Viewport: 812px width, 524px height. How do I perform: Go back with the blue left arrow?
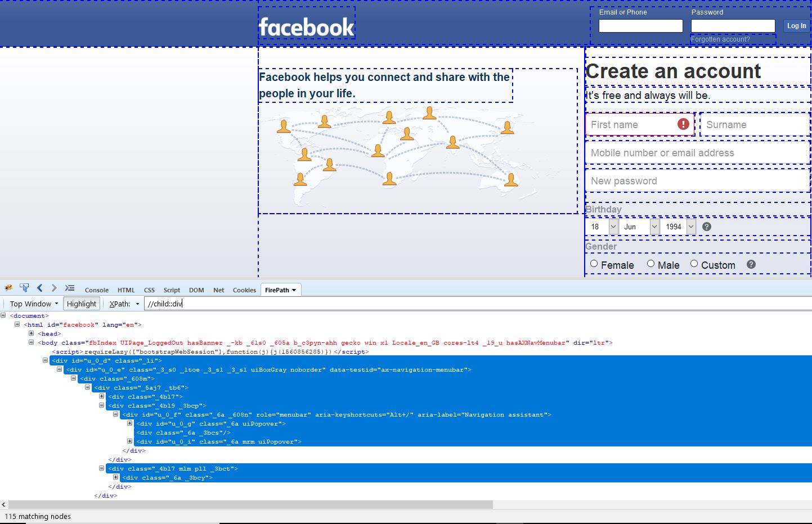40,288
